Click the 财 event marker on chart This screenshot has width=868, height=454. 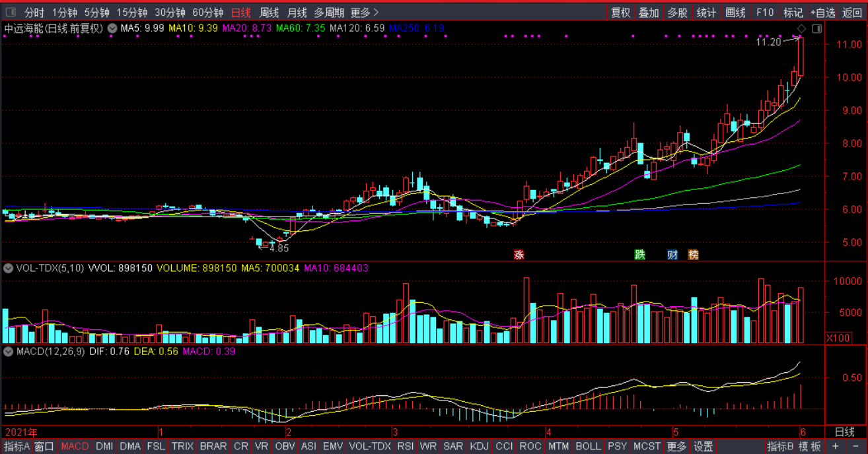tap(672, 255)
